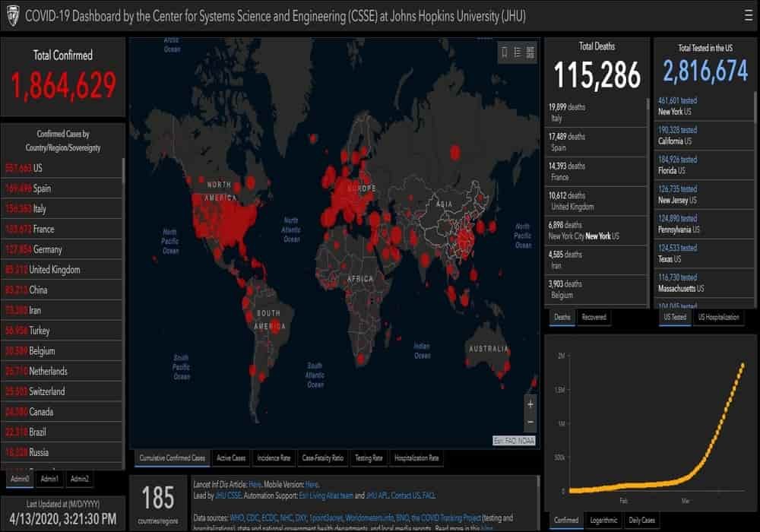This screenshot has height=532, width=760.
Task: Open the map bookmarks icon
Action: click(505, 52)
